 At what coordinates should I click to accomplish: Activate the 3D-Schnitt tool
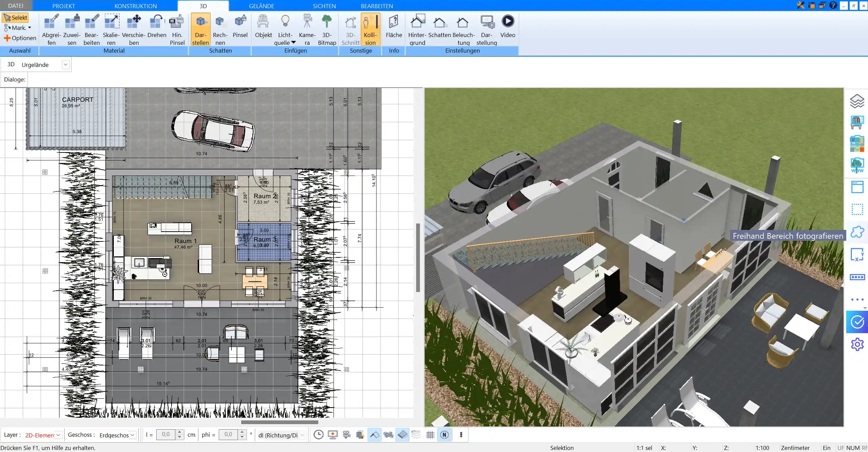(350, 29)
